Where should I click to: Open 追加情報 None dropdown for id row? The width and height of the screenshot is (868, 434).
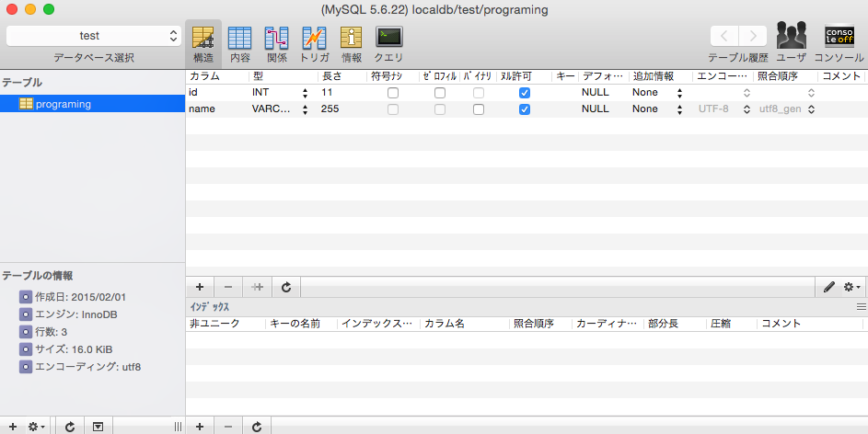point(680,93)
